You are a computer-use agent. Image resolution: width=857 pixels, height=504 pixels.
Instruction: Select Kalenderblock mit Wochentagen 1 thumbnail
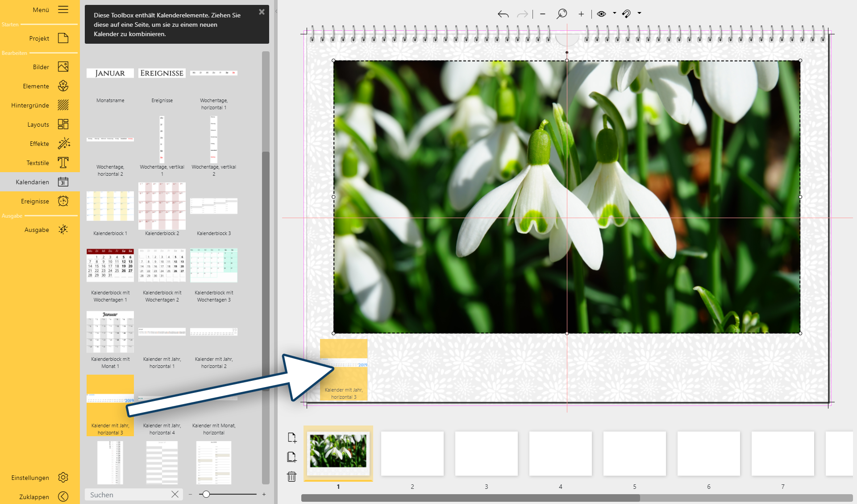tap(110, 265)
